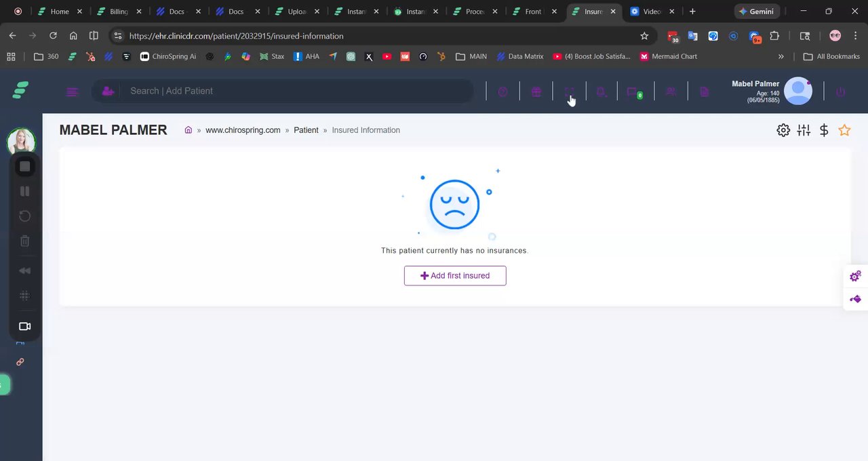This screenshot has height=461, width=868.
Task: Click the Add first insured button
Action: pos(455,275)
